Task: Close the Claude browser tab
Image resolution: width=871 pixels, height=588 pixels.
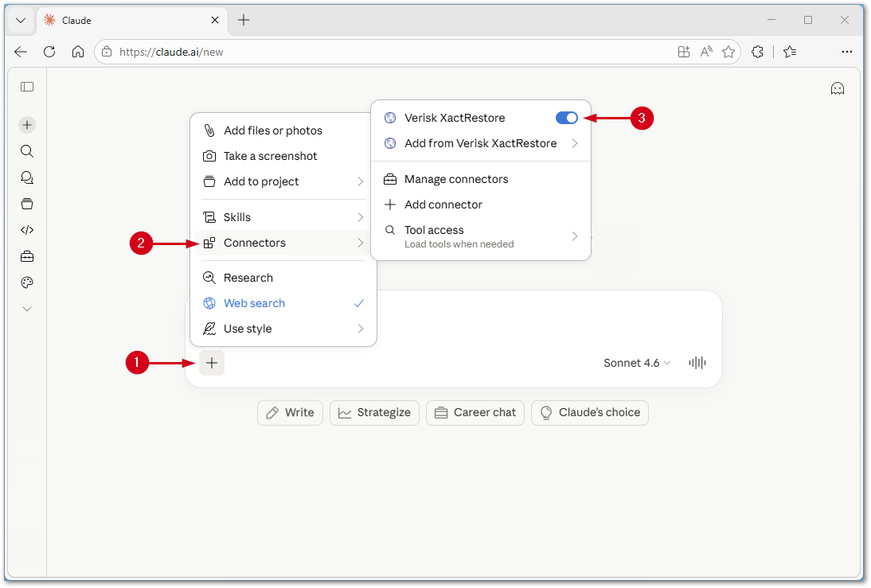Action: pyautogui.click(x=215, y=20)
